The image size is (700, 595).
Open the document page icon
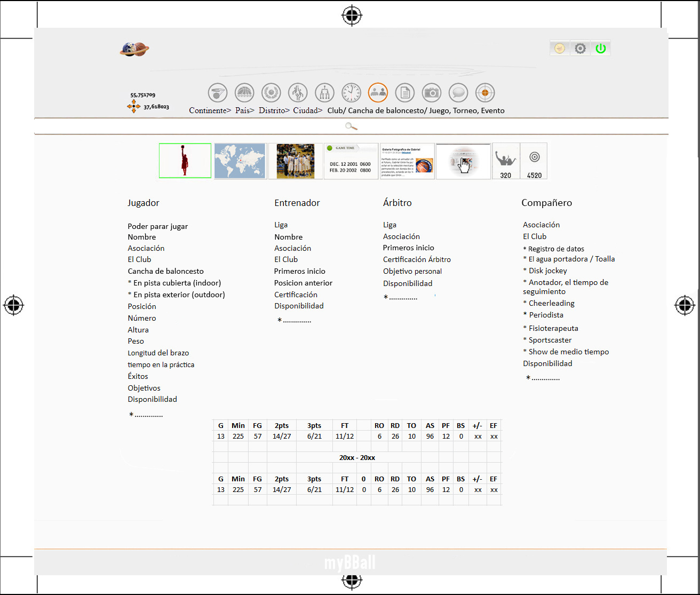click(405, 93)
